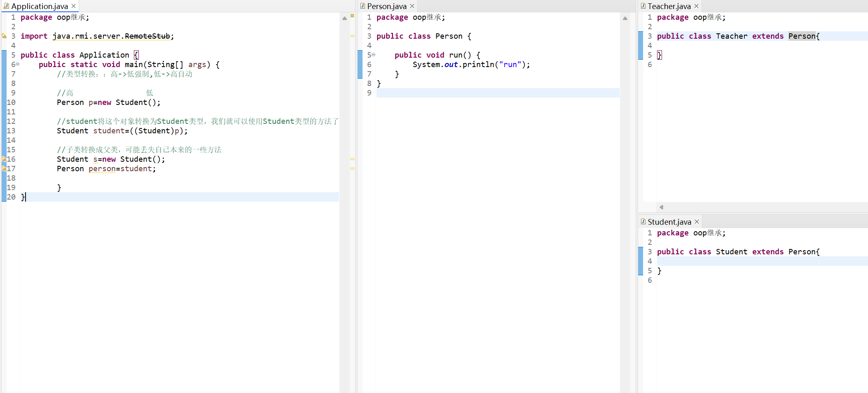This screenshot has width=868, height=393.
Task: Close the Student.java tab
Action: point(697,222)
